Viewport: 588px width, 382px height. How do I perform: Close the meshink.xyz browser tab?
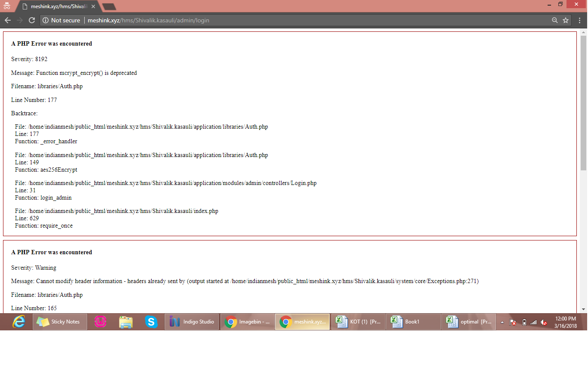click(x=93, y=6)
